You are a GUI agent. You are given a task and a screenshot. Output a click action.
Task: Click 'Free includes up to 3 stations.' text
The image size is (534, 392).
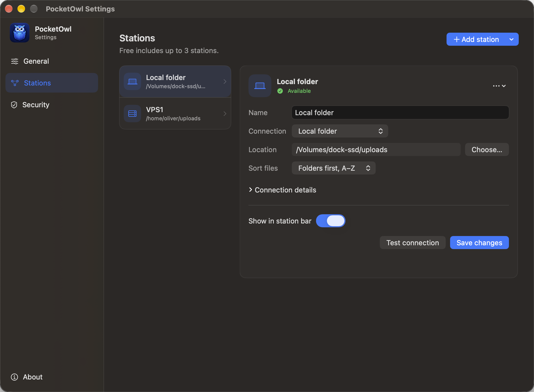pyautogui.click(x=169, y=51)
